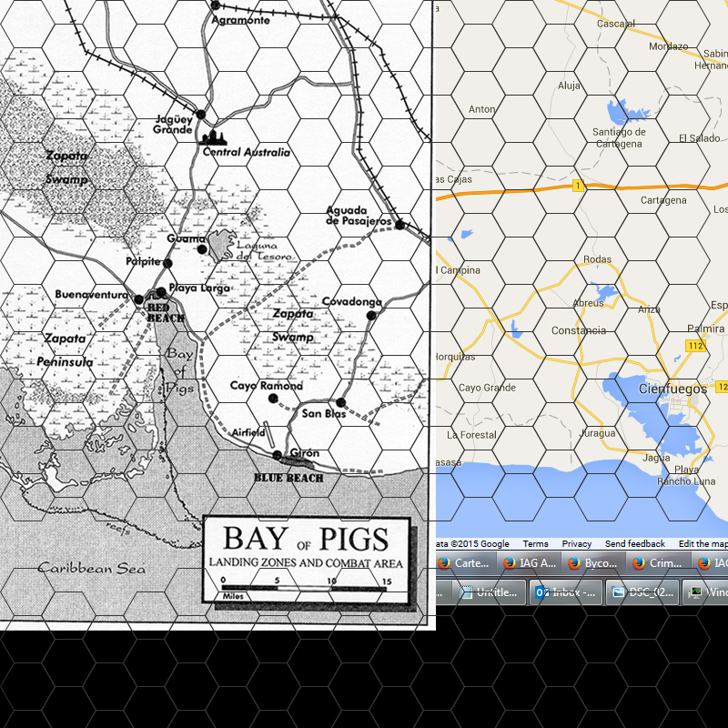Click the Cayo Ramona town marker dot

point(273,398)
